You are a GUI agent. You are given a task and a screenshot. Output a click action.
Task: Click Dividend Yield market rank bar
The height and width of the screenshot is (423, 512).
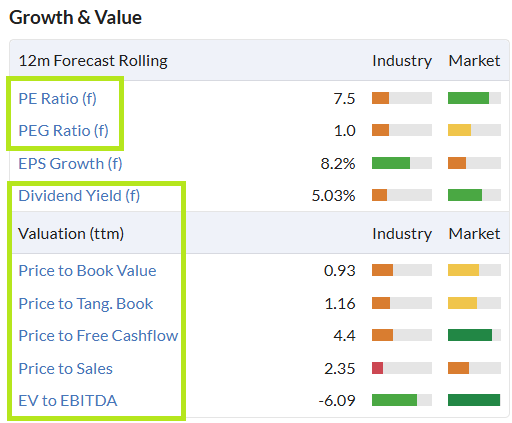[474, 195]
